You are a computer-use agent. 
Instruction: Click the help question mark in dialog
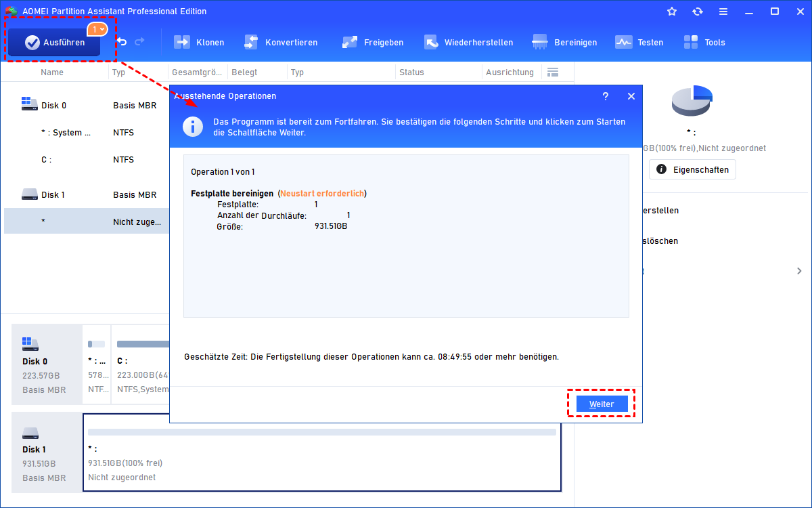point(606,96)
